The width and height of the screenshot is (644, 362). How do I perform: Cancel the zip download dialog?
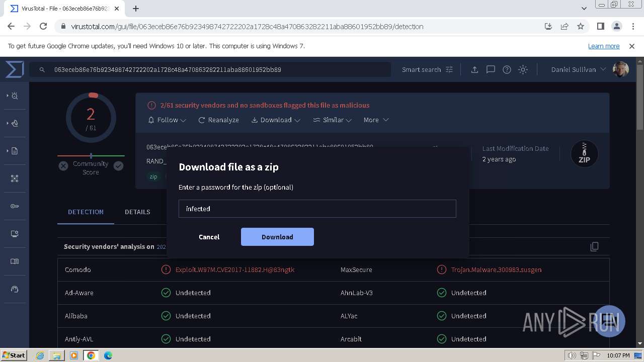tap(209, 237)
